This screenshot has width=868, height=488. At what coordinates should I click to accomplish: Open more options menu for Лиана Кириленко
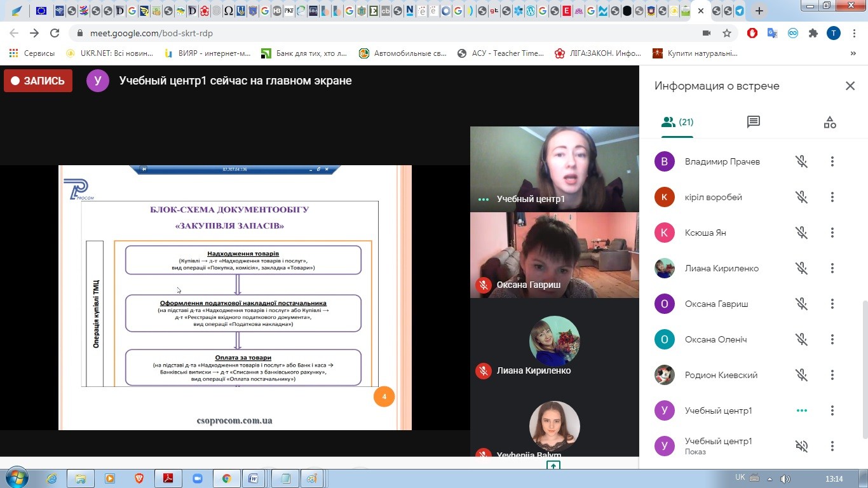[832, 268]
